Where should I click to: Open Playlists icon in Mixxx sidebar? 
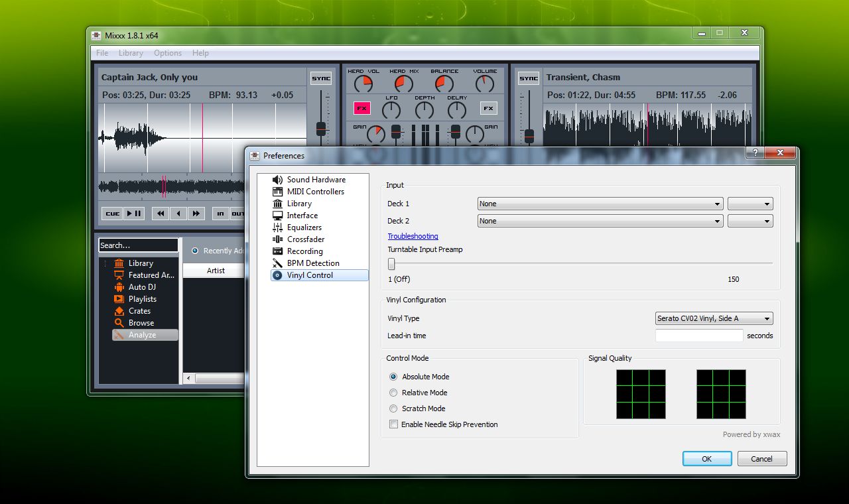point(119,299)
